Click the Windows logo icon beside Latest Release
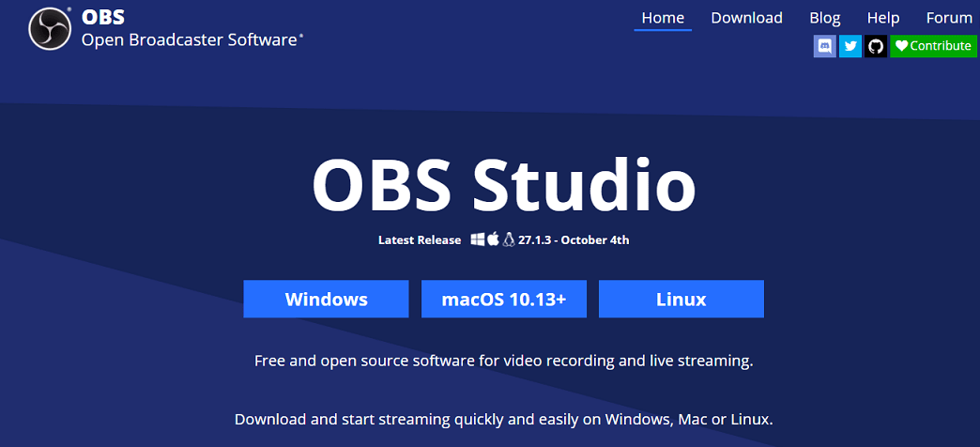The width and height of the screenshot is (980, 447). coord(478,239)
